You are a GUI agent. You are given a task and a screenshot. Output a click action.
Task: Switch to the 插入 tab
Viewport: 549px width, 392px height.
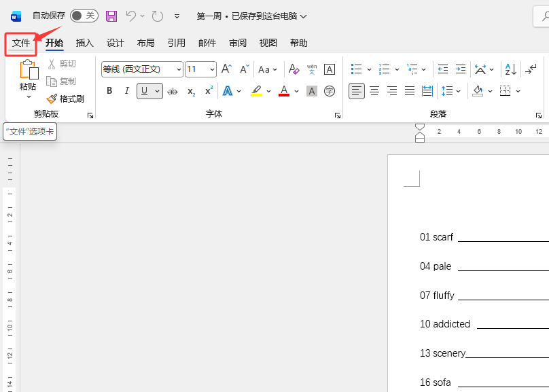pyautogui.click(x=85, y=43)
